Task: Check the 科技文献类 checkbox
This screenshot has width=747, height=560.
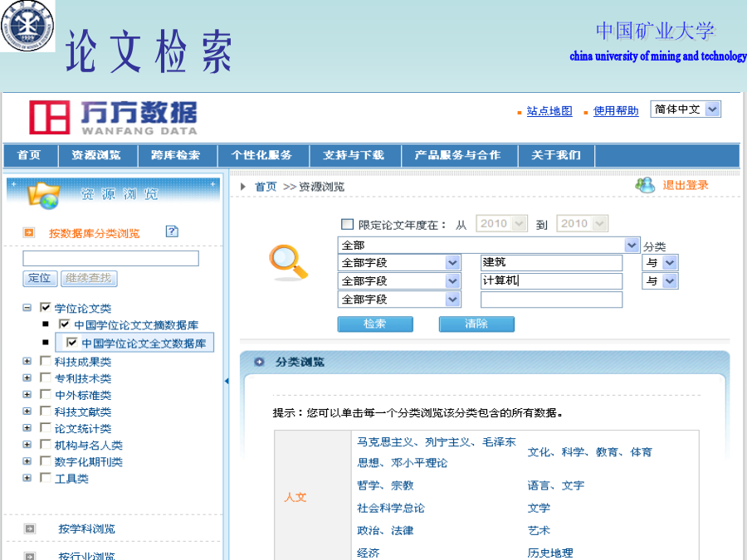Action: 46,411
